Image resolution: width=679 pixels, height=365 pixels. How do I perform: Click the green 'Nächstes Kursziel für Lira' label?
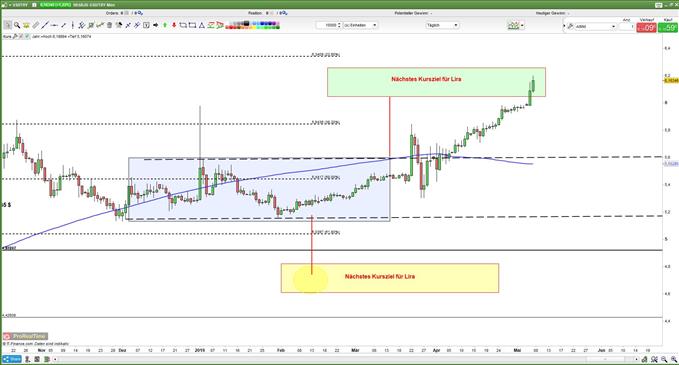point(426,79)
